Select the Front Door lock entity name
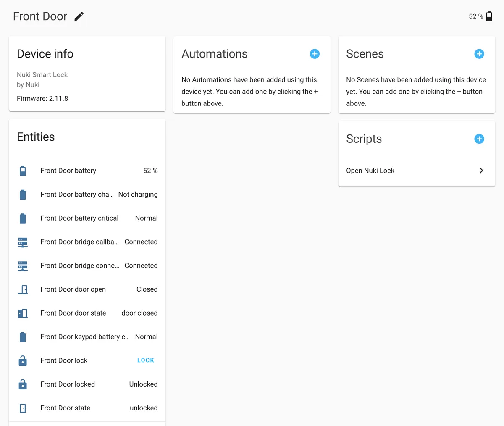 pos(64,360)
